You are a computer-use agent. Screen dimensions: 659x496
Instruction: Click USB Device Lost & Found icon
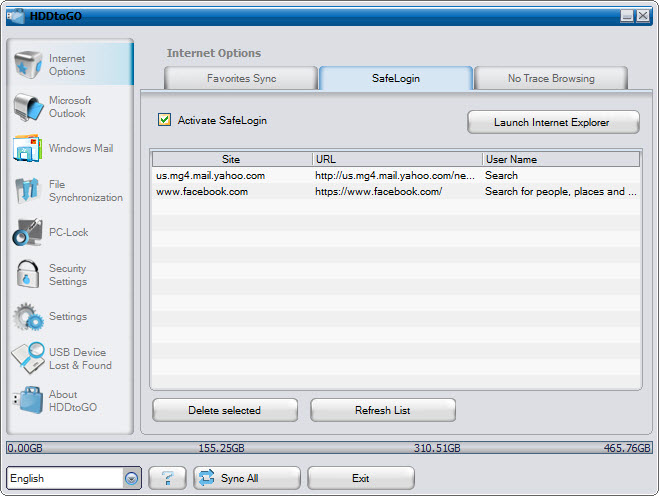28,358
